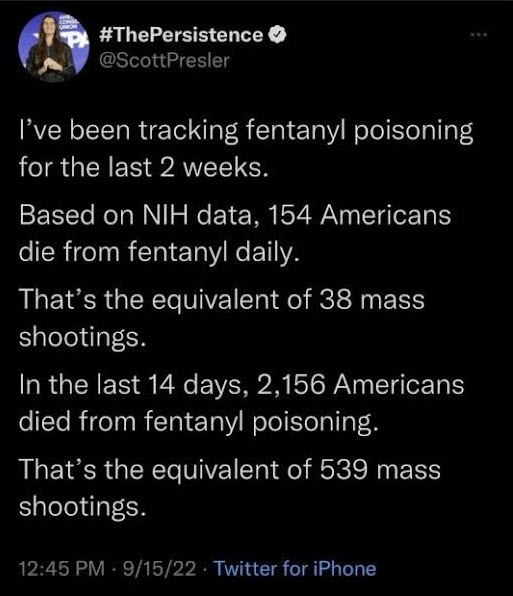Click the blue verified checkmark badge
The width and height of the screenshot is (513, 596).
coord(277,35)
